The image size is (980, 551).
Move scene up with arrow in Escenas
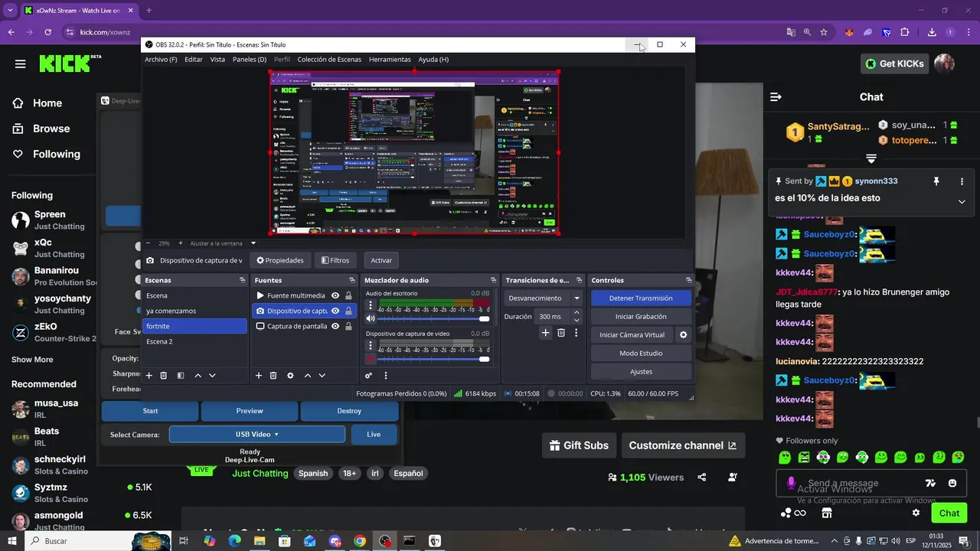pyautogui.click(x=198, y=376)
